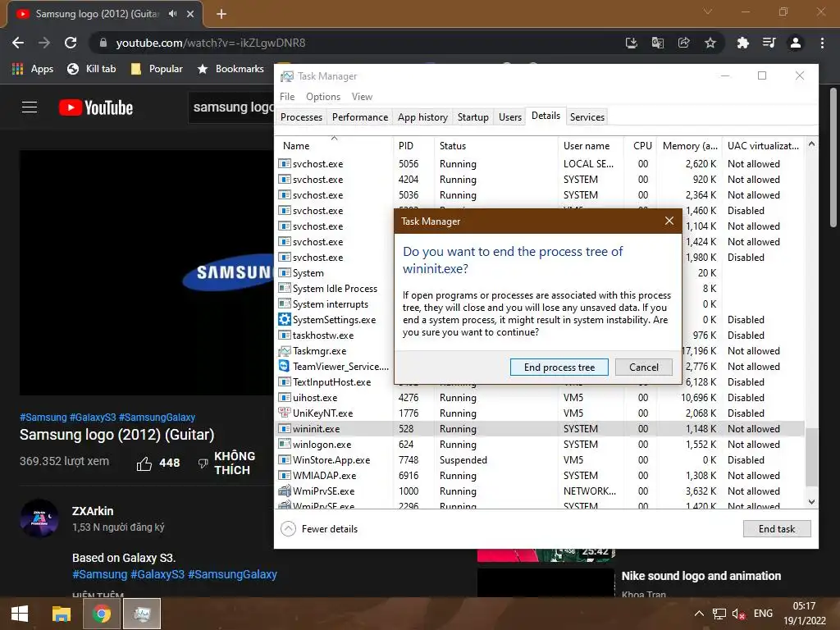Sort by UAC virtualization column header
This screenshot has height=630, width=840.
click(x=763, y=145)
